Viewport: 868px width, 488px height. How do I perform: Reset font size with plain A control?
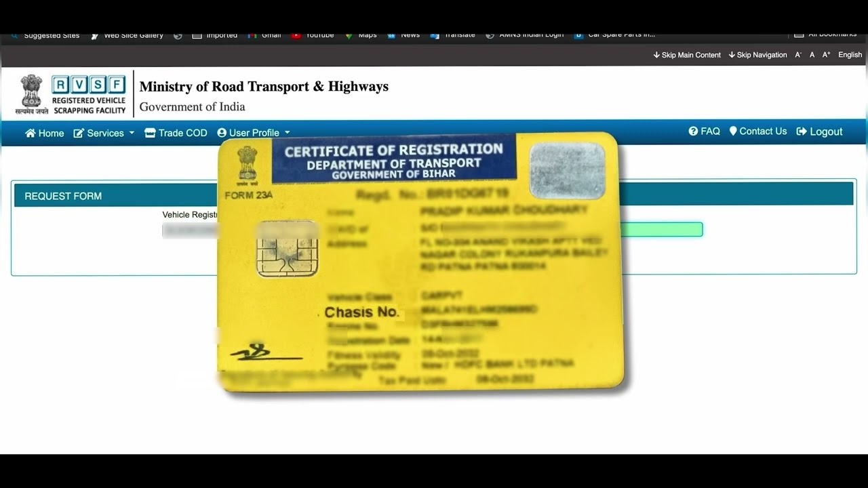point(812,55)
